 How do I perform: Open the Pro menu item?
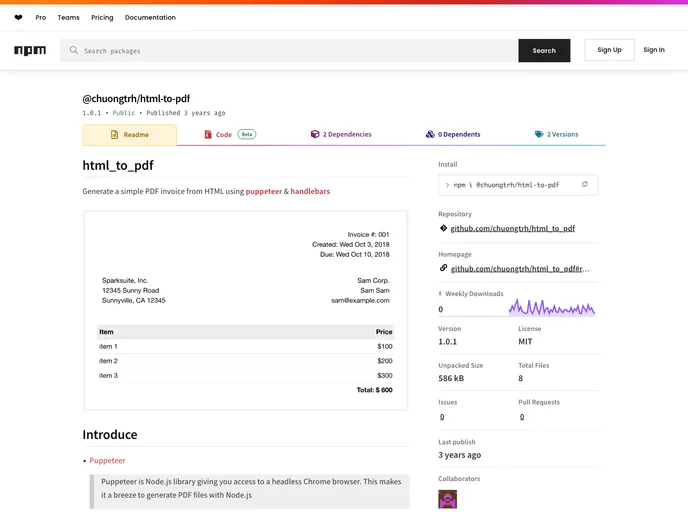[x=41, y=18]
